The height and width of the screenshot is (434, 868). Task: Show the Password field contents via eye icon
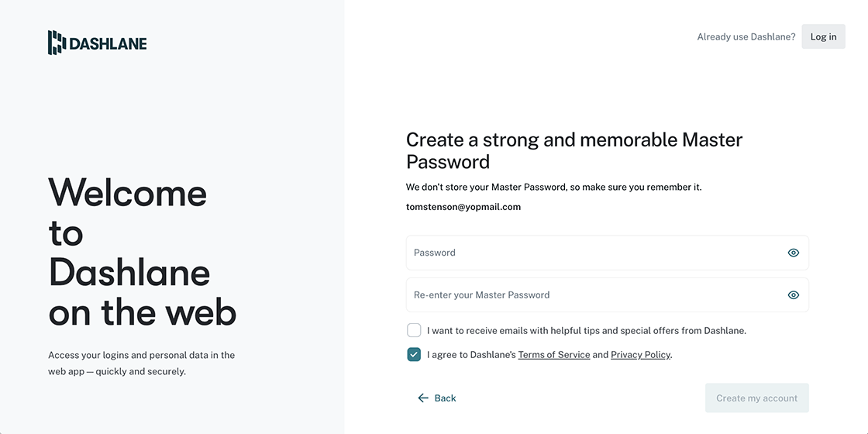(793, 253)
